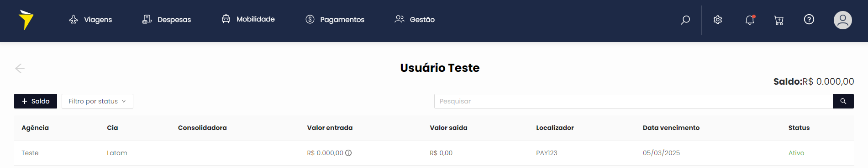
Task: Open the Mobilidade menu
Action: pyautogui.click(x=248, y=19)
